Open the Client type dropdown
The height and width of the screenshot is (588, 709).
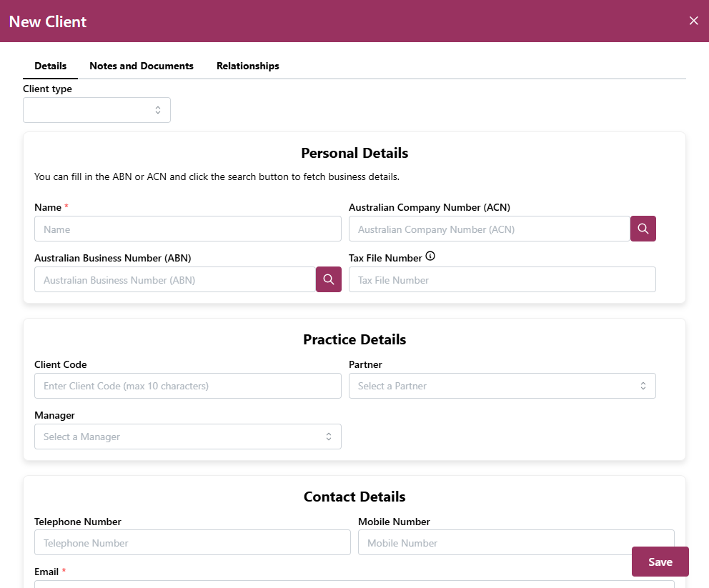(x=96, y=110)
